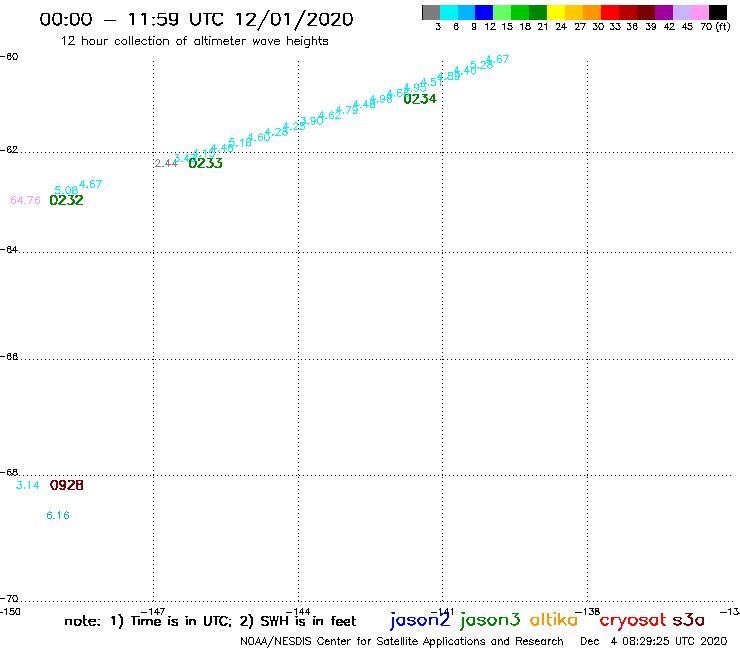Image resolution: width=740 pixels, height=650 pixels.
Task: Click the timestamp 'Dec 4 08:29:25 UTC 2020'
Action: tap(654, 642)
